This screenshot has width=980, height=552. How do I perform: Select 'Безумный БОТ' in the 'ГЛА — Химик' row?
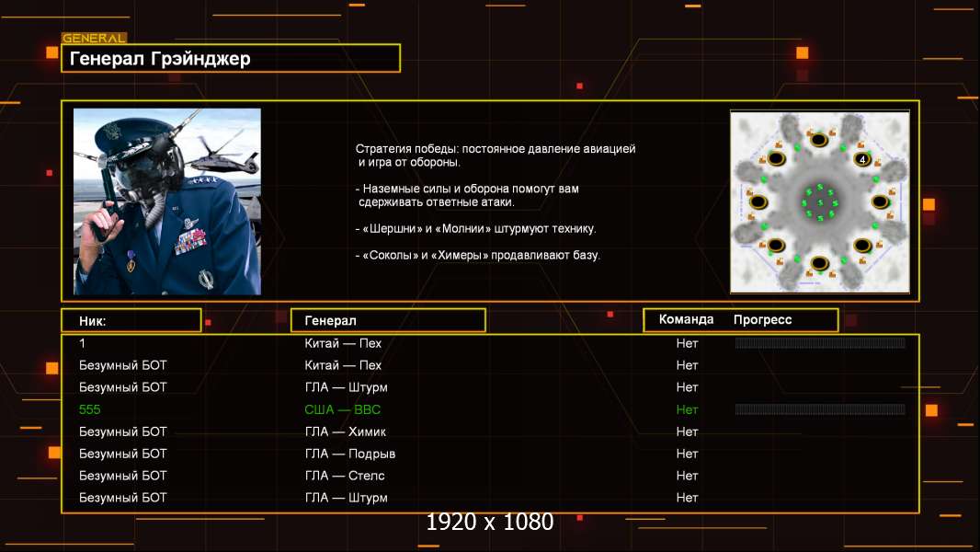(122, 431)
